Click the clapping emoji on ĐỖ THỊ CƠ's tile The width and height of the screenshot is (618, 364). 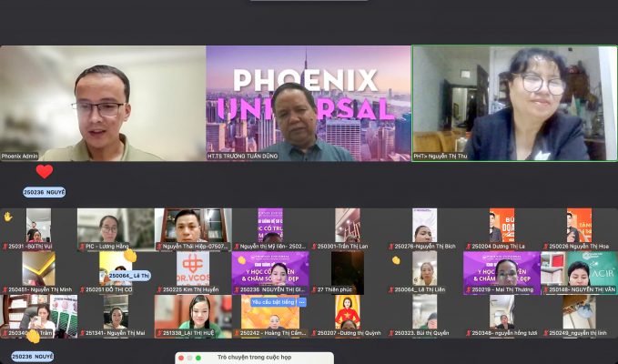click(x=130, y=256)
